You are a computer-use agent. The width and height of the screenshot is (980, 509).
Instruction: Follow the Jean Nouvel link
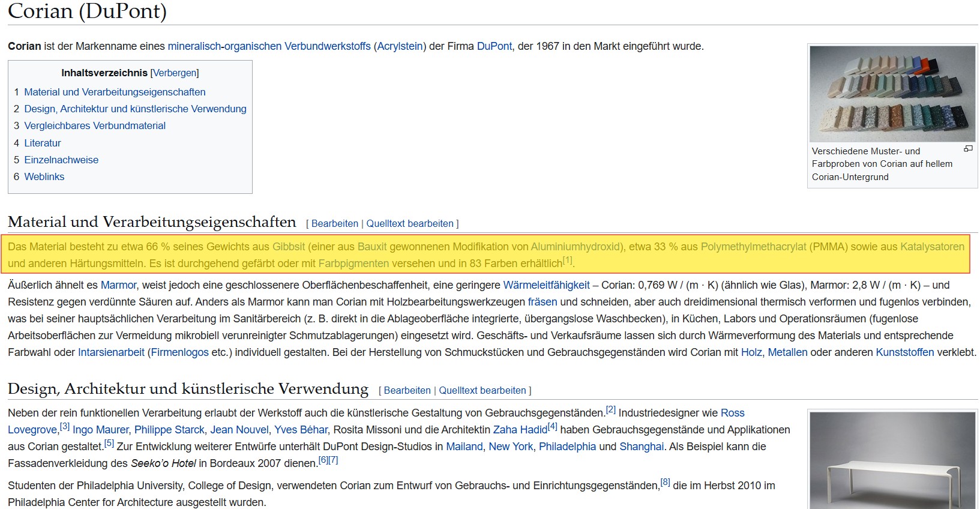click(239, 430)
